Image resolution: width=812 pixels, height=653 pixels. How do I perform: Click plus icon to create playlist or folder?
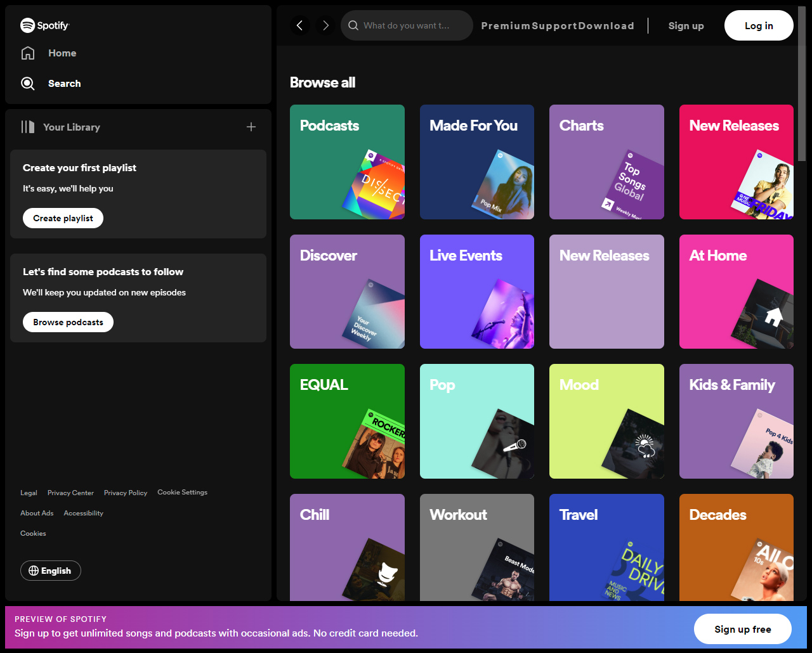point(251,127)
